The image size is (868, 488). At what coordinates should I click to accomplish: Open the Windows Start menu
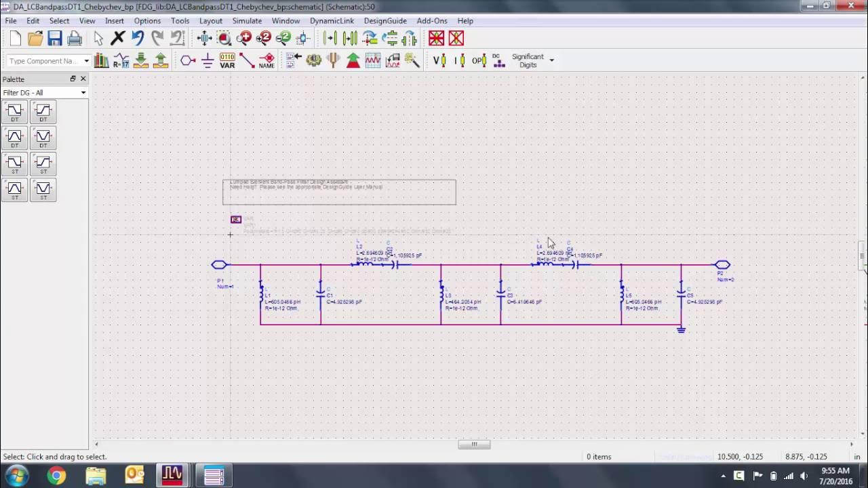[17, 476]
